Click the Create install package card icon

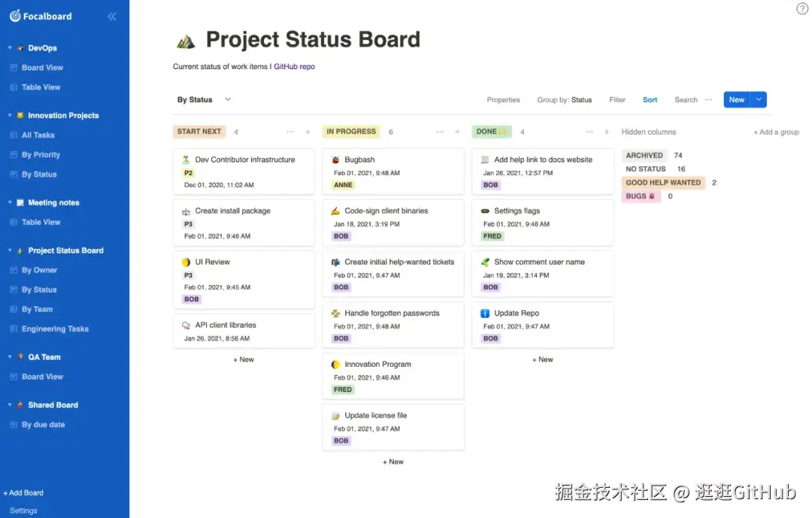click(x=186, y=211)
